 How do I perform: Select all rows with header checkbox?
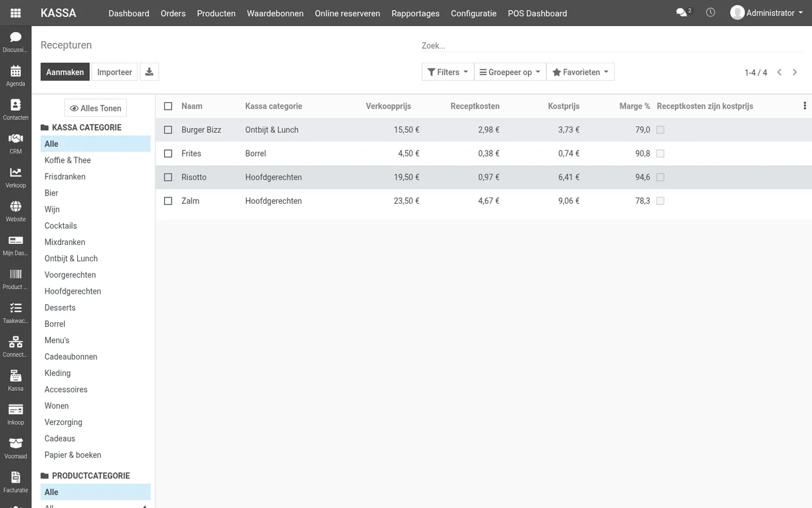pos(168,106)
